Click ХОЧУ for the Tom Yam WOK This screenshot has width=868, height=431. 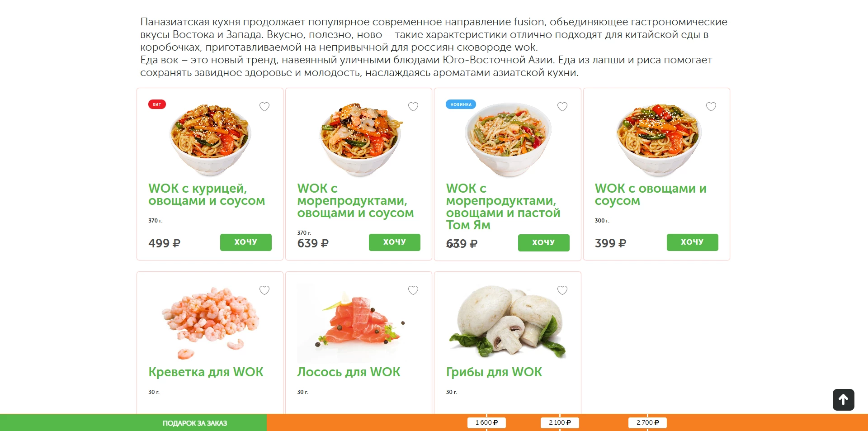pyautogui.click(x=544, y=243)
